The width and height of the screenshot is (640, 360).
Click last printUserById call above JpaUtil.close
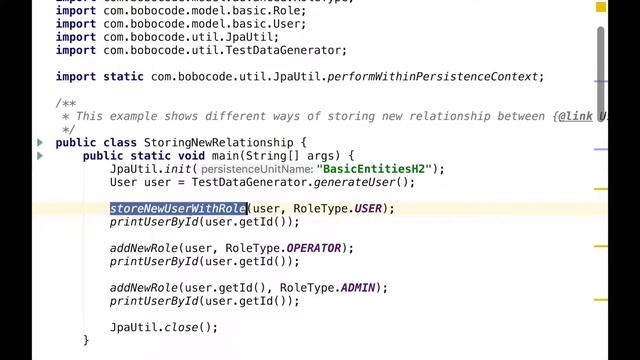pos(204,301)
